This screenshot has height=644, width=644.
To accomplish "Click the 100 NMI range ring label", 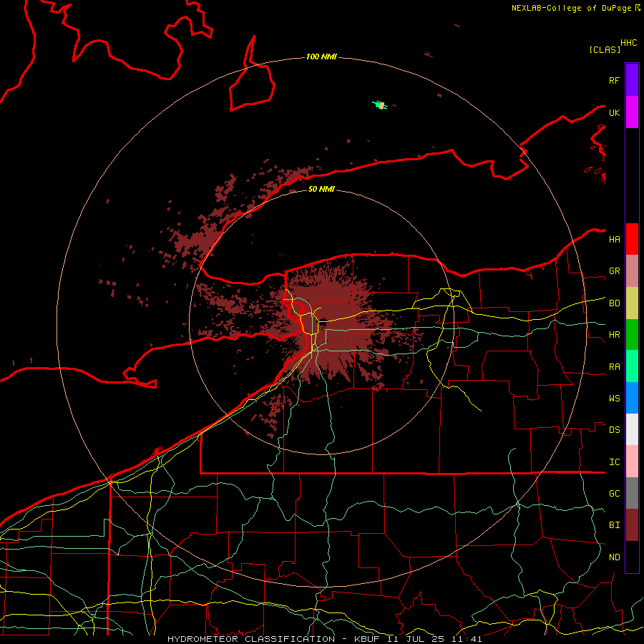I will pos(321,57).
